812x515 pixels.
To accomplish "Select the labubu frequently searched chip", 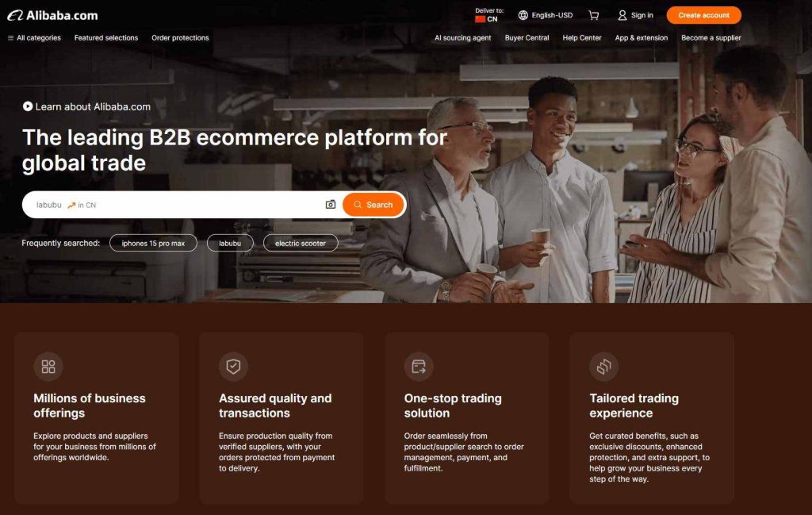I will pyautogui.click(x=230, y=243).
